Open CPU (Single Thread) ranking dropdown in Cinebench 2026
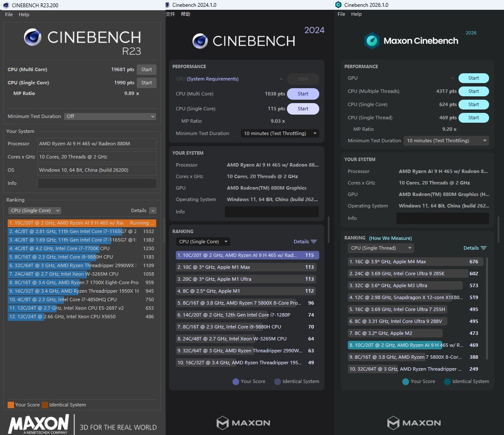The height and width of the screenshot is (435, 504). pyautogui.click(x=381, y=248)
